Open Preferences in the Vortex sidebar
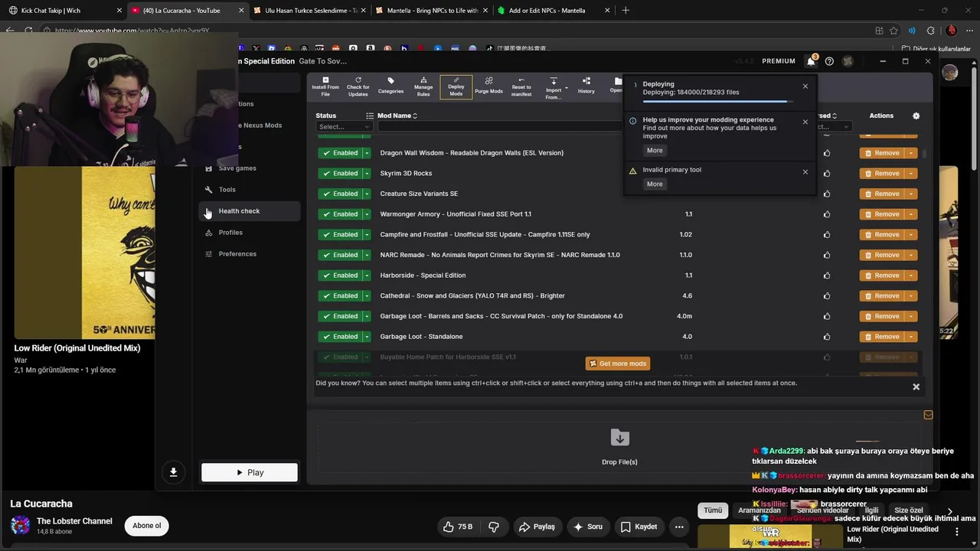980x551 pixels. coord(250,254)
